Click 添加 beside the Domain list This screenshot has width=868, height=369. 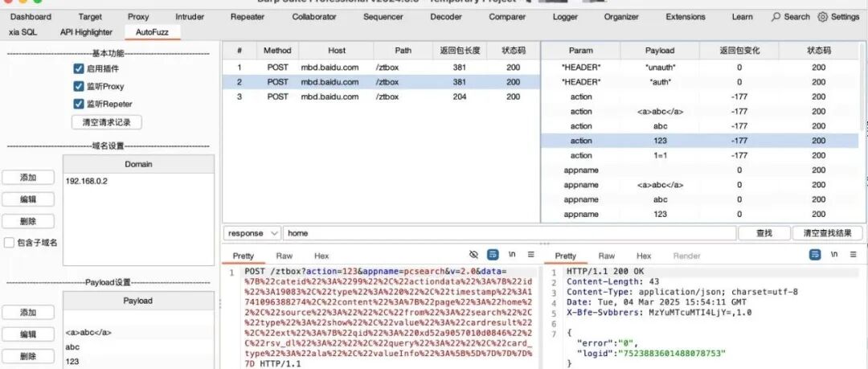pos(28,178)
